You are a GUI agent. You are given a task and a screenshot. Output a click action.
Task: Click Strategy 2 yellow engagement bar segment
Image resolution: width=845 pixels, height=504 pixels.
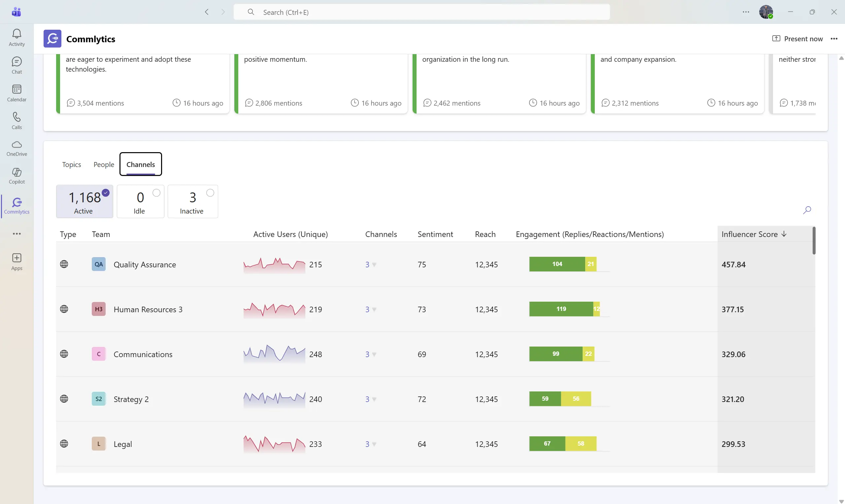[x=576, y=399]
